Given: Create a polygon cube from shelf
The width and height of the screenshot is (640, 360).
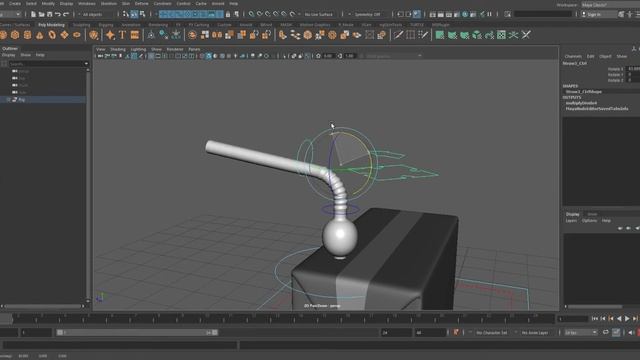Looking at the screenshot, I should (x=15, y=35).
